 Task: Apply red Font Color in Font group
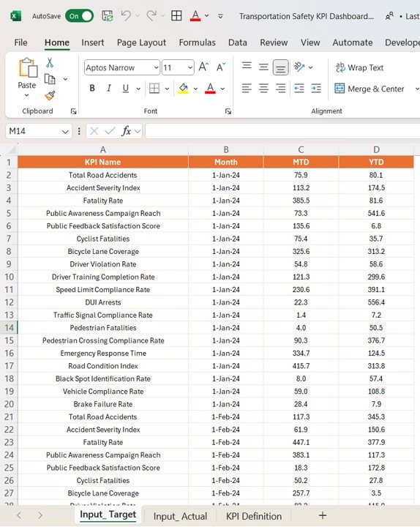coord(210,89)
